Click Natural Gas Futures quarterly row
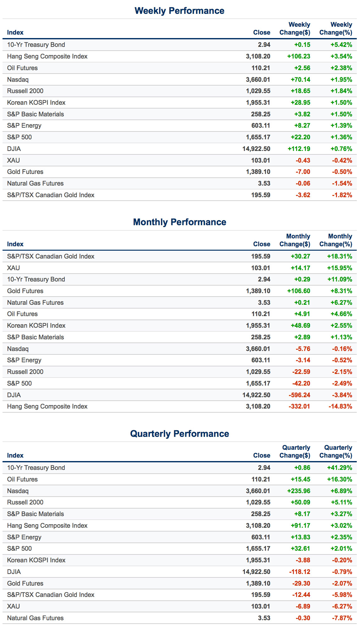 click(35, 618)
